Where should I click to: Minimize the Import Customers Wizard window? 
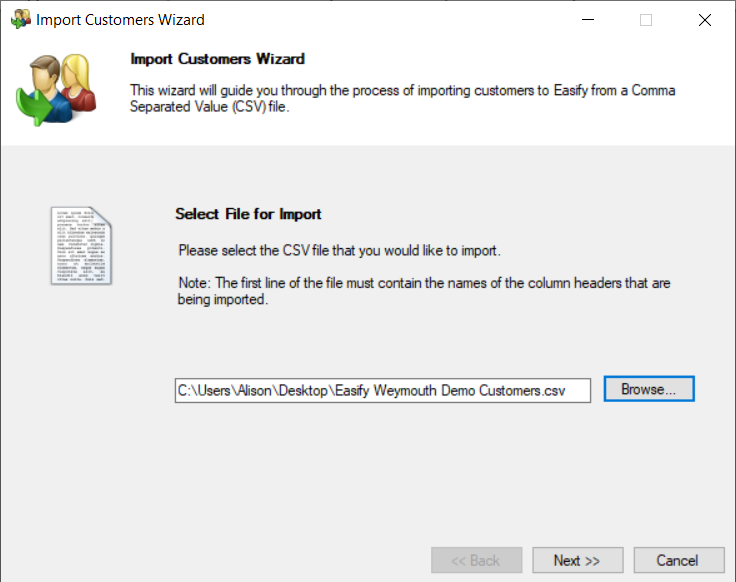587,19
